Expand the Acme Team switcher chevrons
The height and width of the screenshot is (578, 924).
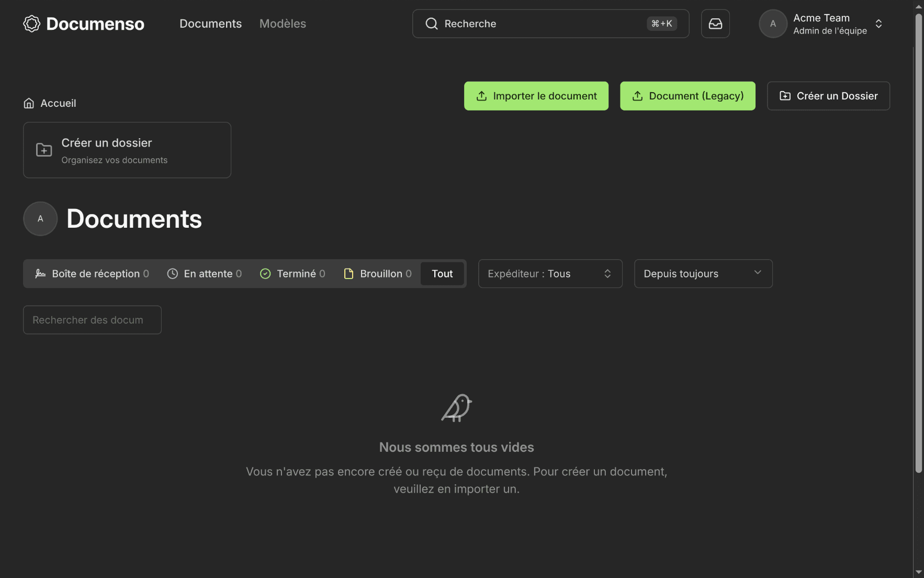[878, 24]
